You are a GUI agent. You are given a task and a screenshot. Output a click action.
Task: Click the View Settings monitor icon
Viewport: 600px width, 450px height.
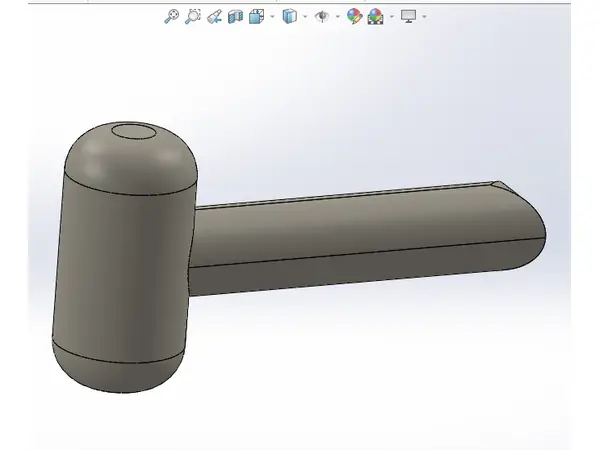408,16
